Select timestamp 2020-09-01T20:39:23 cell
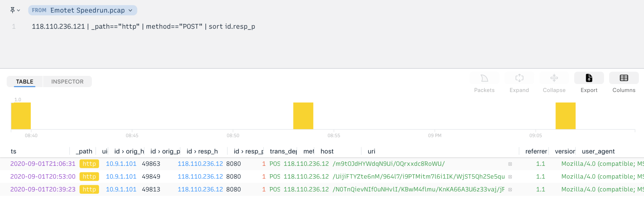Viewport: 644px width, 205px height. point(43,190)
